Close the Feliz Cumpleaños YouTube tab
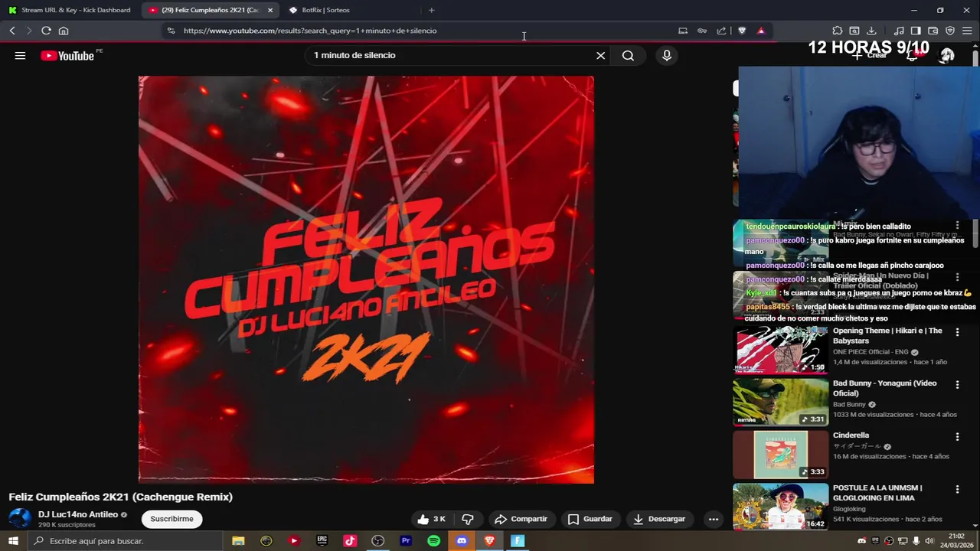Screen dimensions: 980x551 270,10
